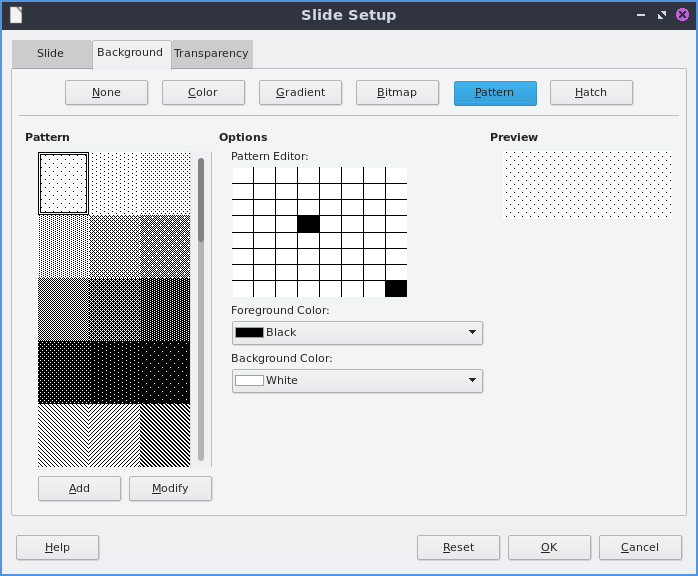Click the document icon in the title bar
The height and width of the screenshot is (576, 698).
point(16,15)
